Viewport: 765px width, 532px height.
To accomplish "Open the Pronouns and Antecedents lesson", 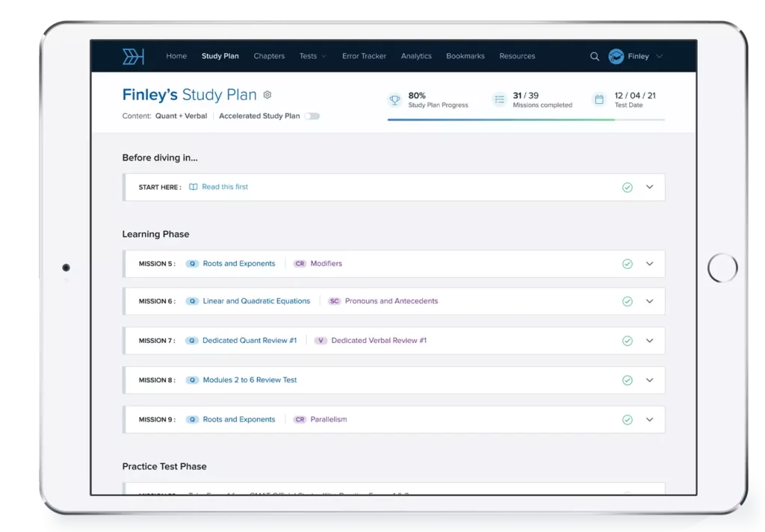I will (x=391, y=301).
